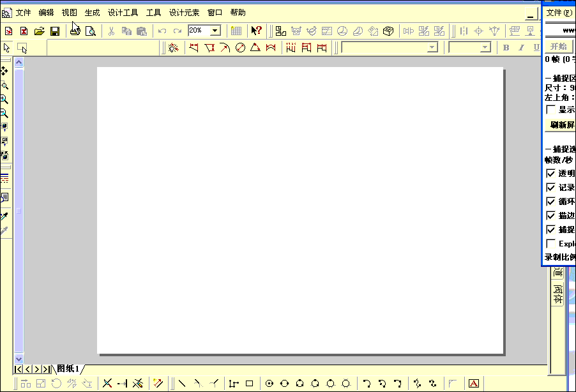Select the rectangle drawing tool in bottom toolbar
This screenshot has height=392, width=576.
tap(250, 384)
